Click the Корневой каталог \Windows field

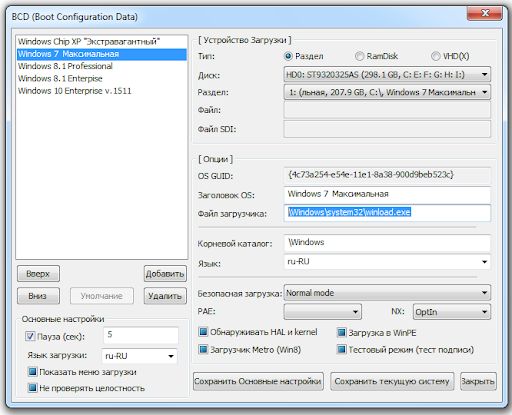coord(387,243)
